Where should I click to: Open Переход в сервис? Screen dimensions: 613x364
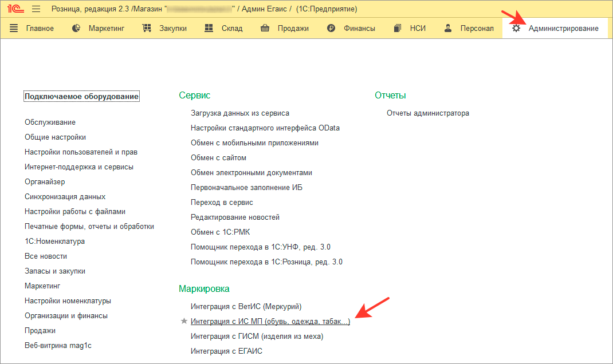click(x=222, y=202)
